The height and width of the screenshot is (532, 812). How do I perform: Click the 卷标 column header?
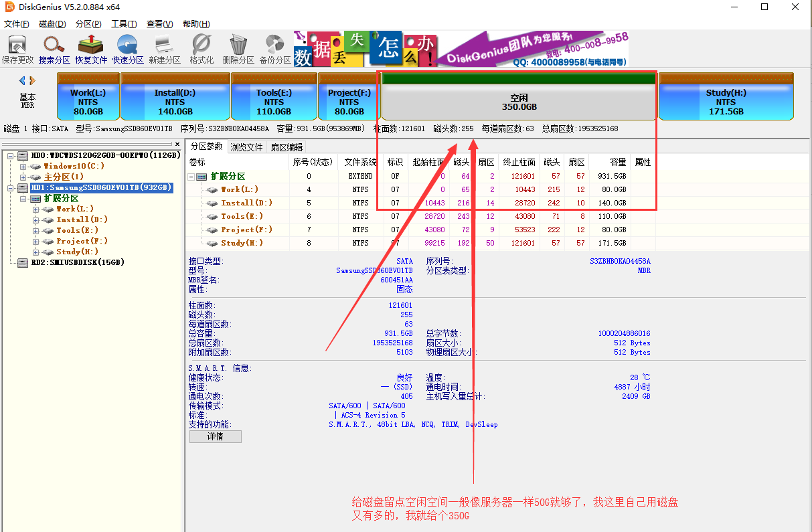pyautogui.click(x=238, y=162)
